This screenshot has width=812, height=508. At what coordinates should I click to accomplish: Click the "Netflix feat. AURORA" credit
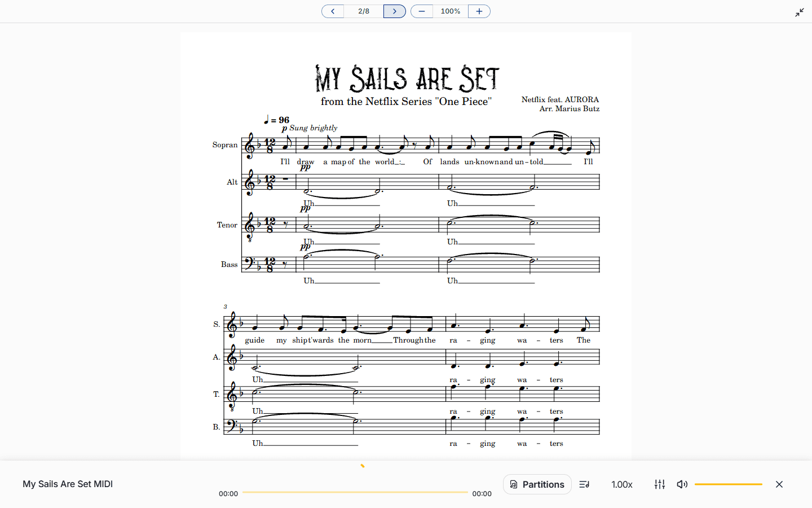560,99
